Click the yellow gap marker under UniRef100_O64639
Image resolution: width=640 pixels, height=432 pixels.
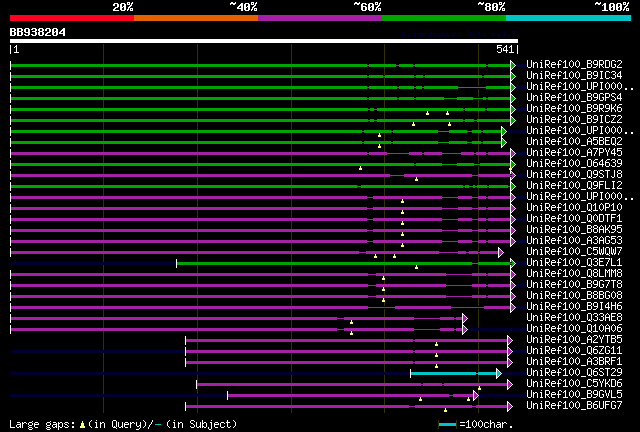[360, 168]
